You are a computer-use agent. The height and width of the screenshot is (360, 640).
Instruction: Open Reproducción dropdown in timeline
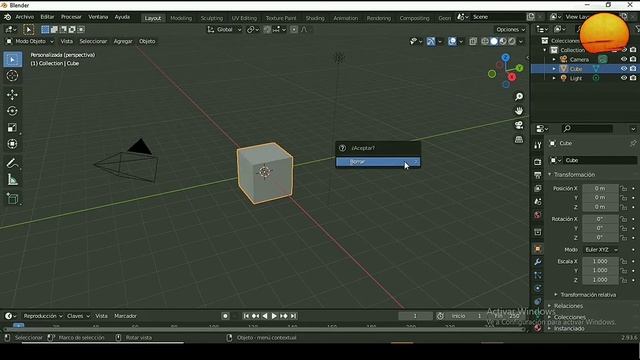coord(43,316)
